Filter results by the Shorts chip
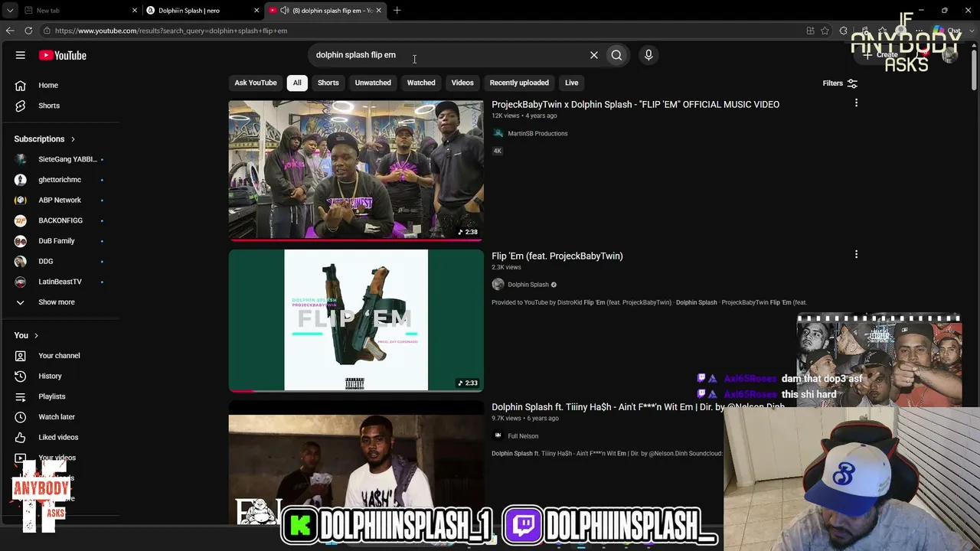This screenshot has width=980, height=551. [328, 83]
